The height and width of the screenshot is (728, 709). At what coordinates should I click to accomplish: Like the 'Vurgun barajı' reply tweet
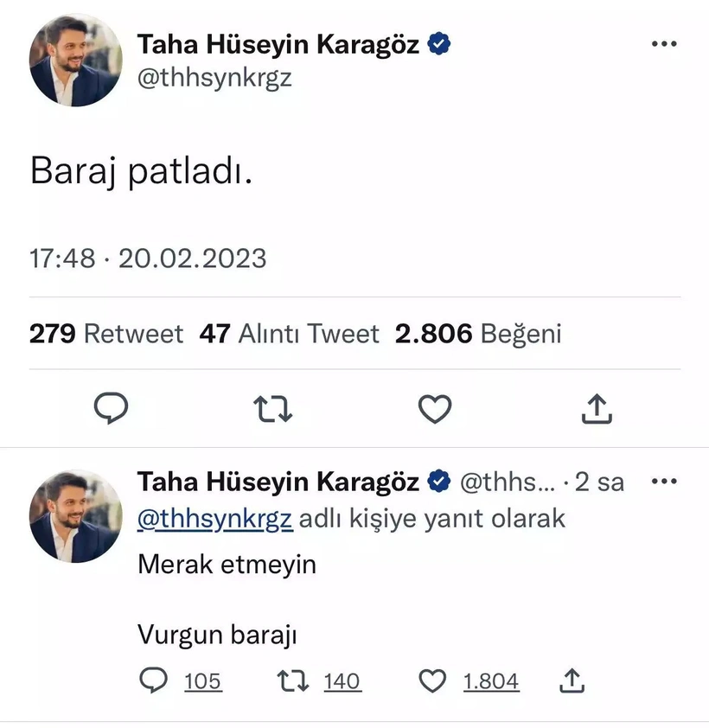click(x=431, y=681)
